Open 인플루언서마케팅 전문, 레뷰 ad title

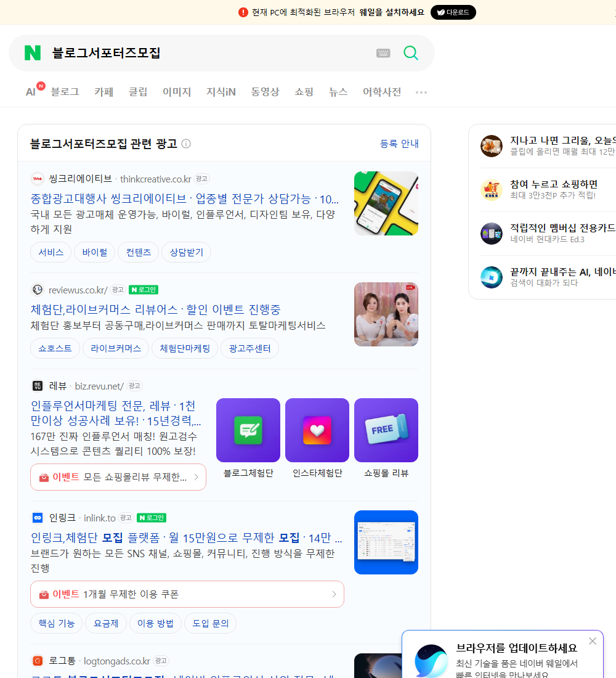(x=116, y=413)
